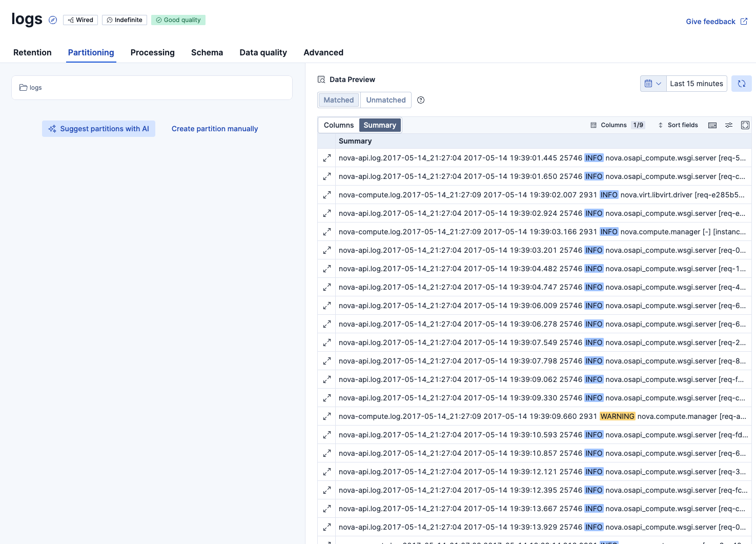Open the Data quality tab
Viewport: 756px width, 544px height.
(x=263, y=52)
